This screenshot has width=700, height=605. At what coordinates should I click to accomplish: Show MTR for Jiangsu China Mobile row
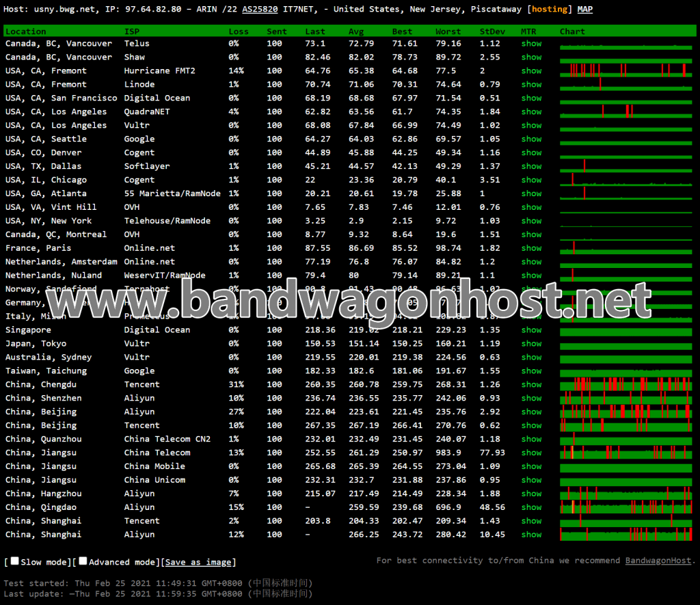[531, 466]
